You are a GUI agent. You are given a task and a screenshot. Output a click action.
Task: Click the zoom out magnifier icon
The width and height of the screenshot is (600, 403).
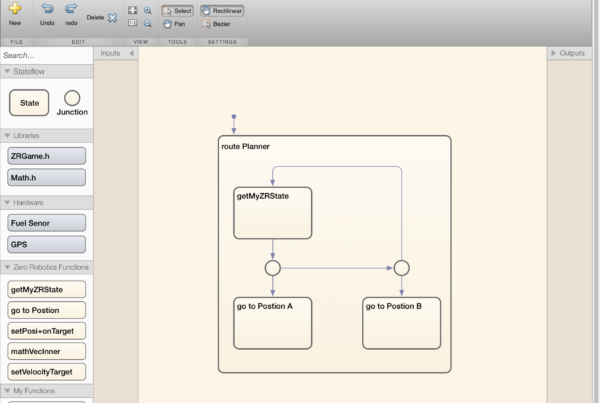(148, 23)
